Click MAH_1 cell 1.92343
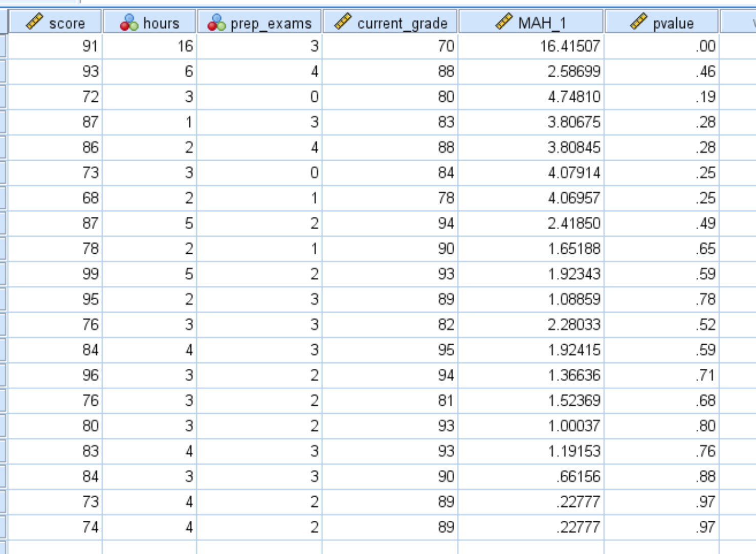Screen dimensions: 756x554 click(531, 274)
